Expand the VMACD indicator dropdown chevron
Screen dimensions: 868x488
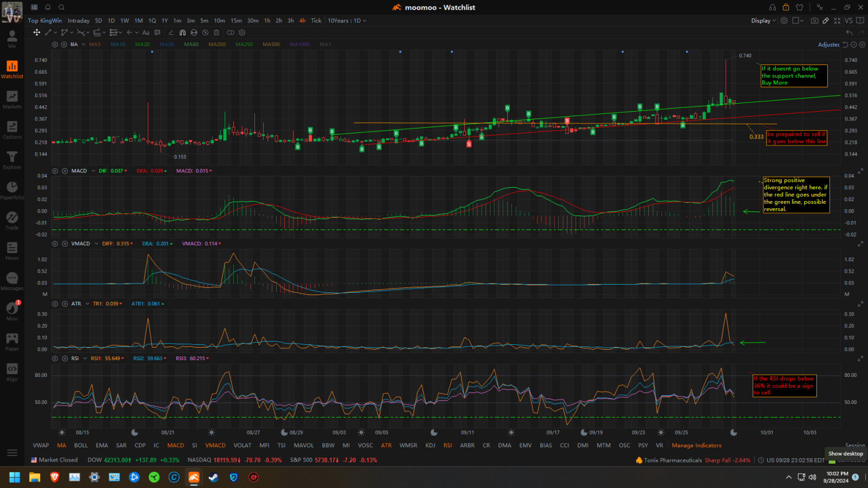(97, 243)
